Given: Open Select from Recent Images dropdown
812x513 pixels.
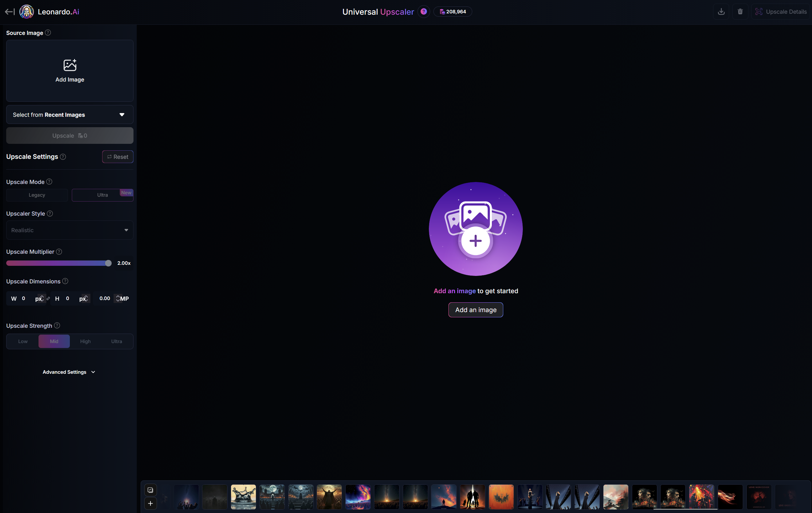Looking at the screenshot, I should [x=70, y=114].
